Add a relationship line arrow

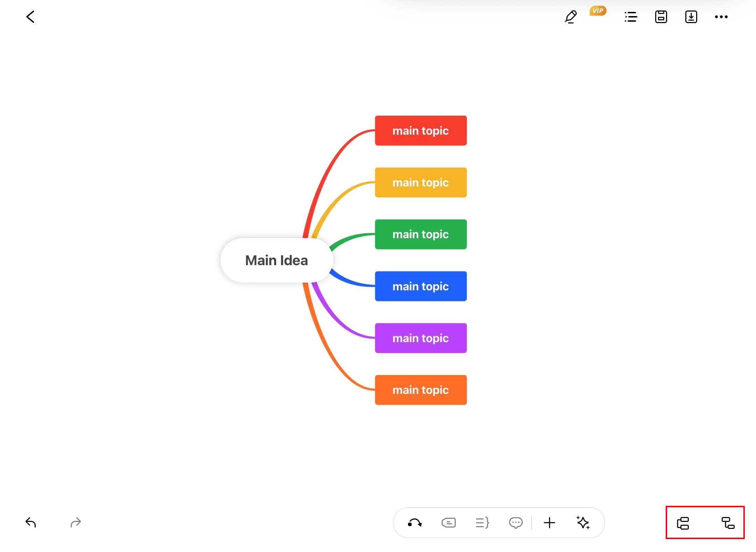coord(415,523)
